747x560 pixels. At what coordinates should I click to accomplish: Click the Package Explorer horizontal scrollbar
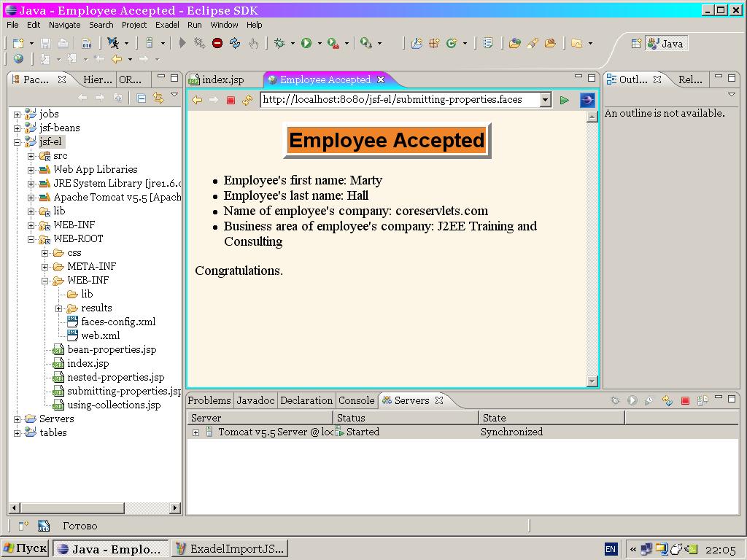[x=96, y=507]
